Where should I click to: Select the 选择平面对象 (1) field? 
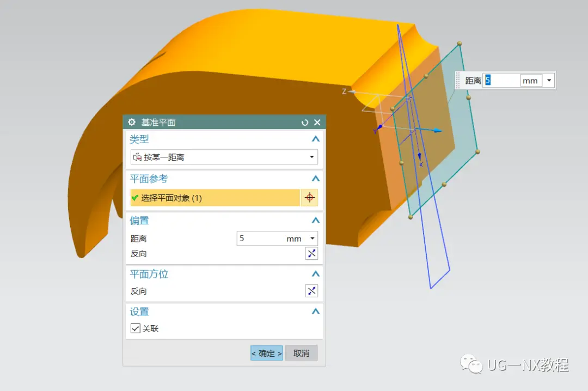215,198
